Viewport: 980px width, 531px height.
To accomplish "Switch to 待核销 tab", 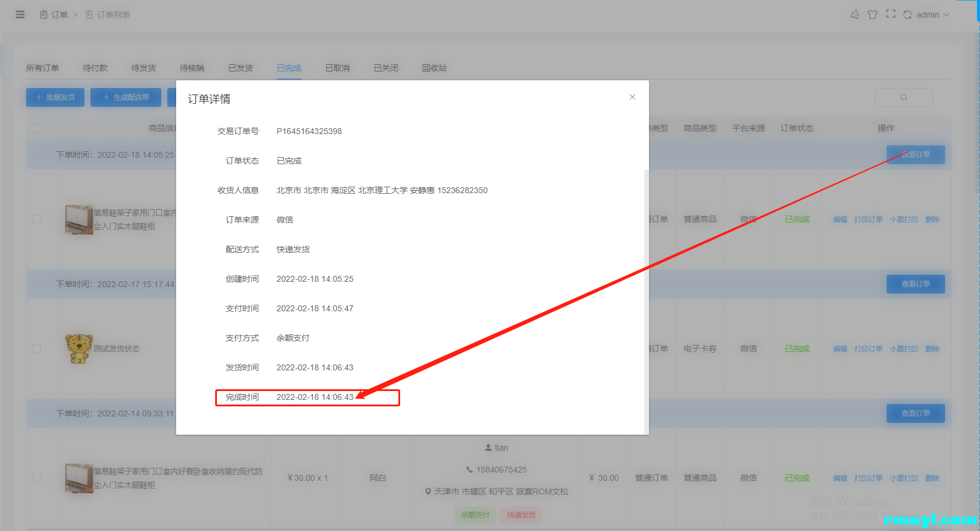I will [x=192, y=68].
